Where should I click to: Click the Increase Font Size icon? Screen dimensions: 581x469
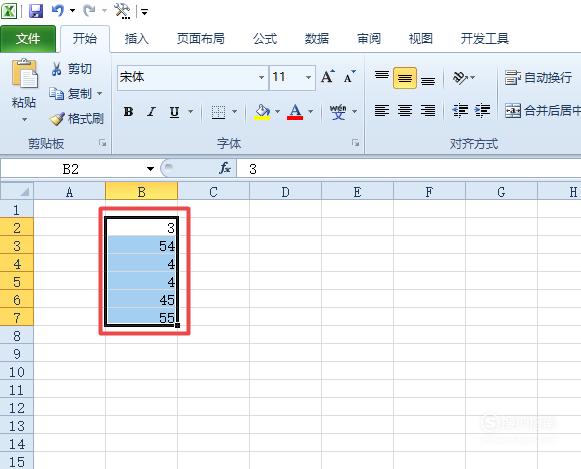[328, 77]
